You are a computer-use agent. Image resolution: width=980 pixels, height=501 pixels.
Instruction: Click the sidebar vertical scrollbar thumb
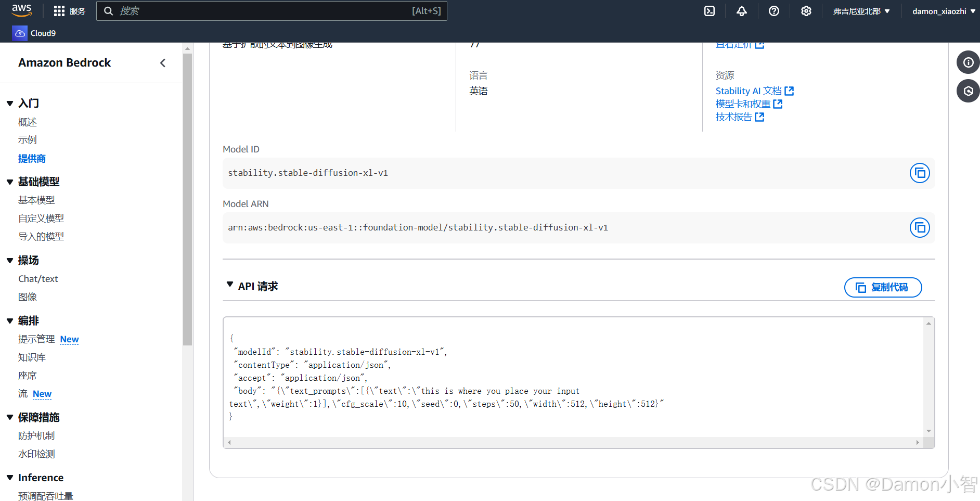[x=188, y=199]
